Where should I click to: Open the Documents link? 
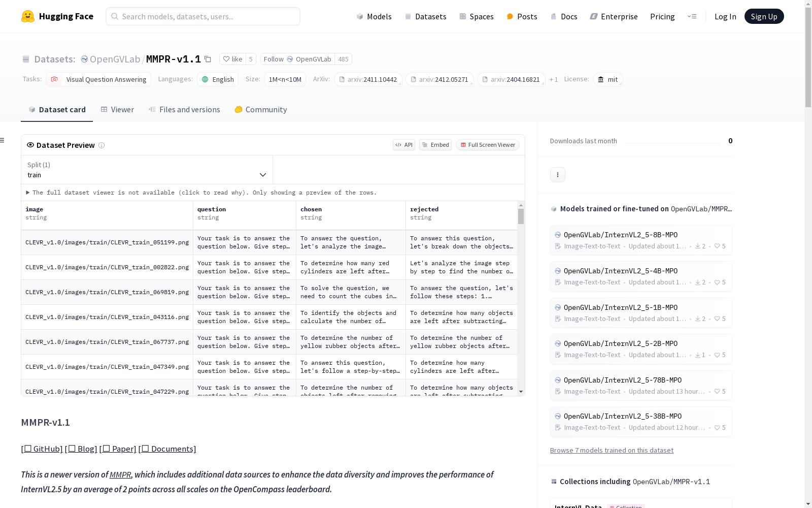point(167,449)
